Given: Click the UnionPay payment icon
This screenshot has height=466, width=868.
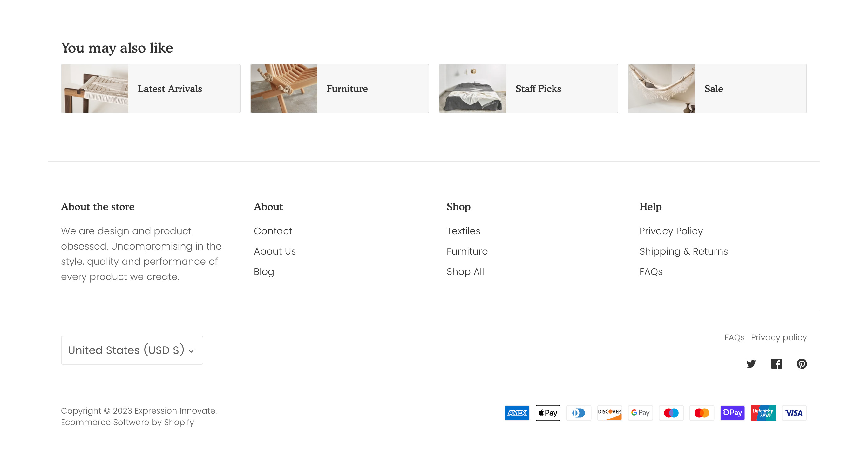Looking at the screenshot, I should (763, 413).
